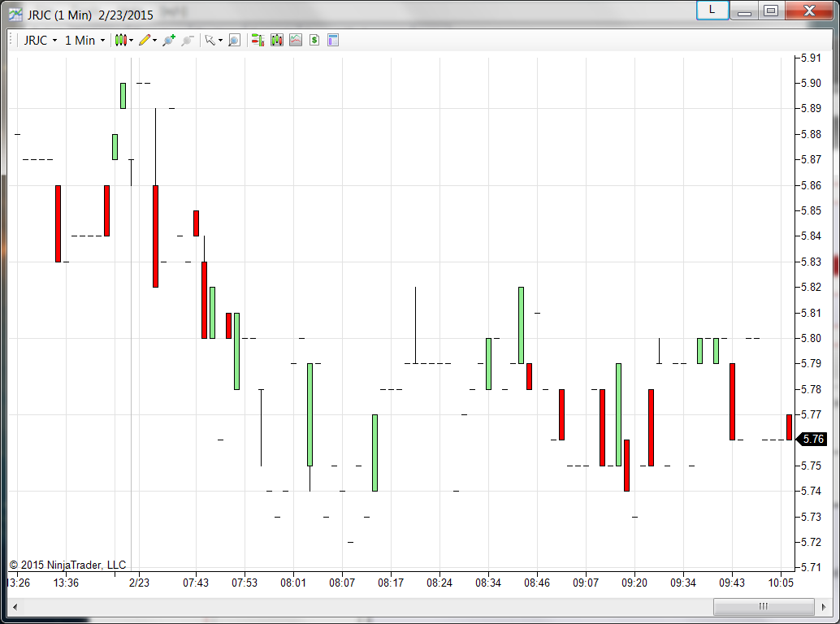Screen dimensions: 840x624
Task: Click the zoom out magnifier icon
Action: [x=187, y=40]
